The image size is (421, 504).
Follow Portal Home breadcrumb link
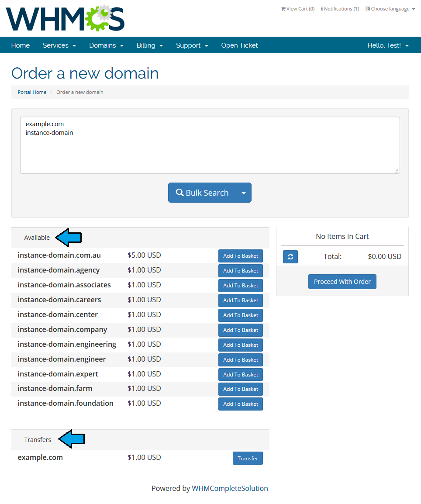[32, 92]
